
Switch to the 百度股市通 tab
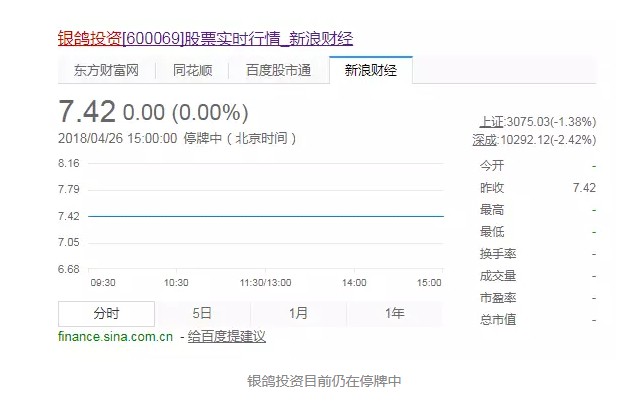click(279, 70)
